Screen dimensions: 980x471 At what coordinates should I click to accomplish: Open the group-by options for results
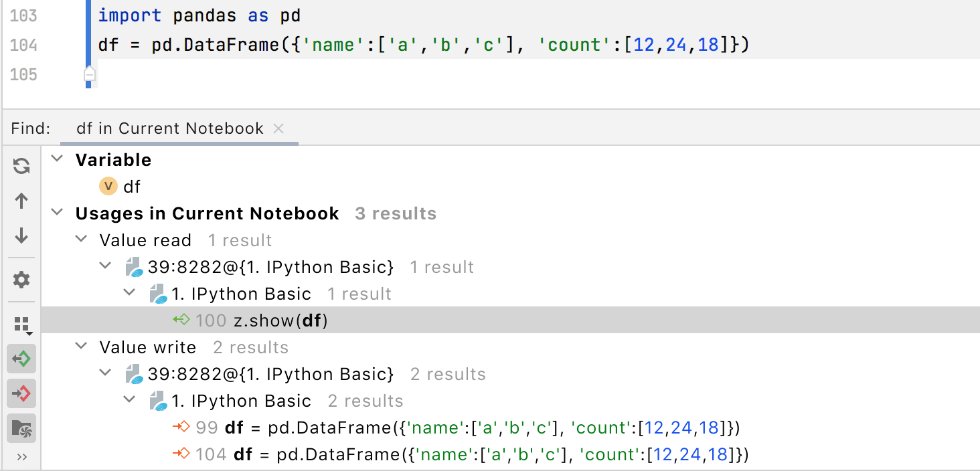coord(21,323)
